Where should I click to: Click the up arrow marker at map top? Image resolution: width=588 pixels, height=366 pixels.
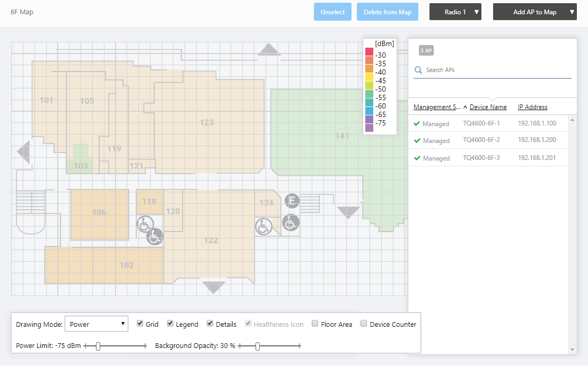pyautogui.click(x=269, y=50)
